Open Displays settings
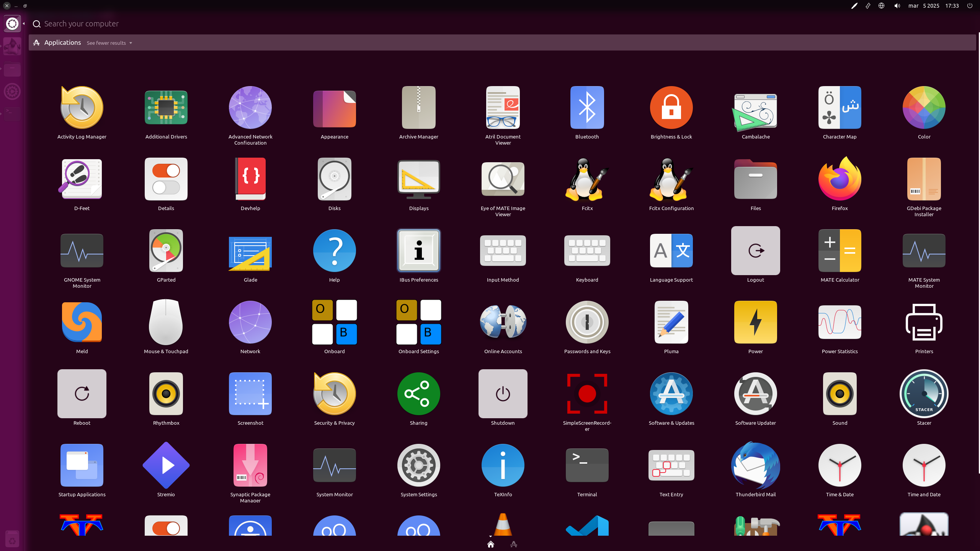This screenshot has height=551, width=980. click(418, 179)
